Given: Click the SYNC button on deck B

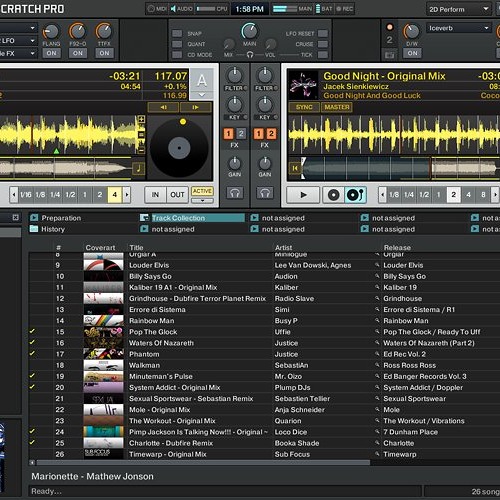Looking at the screenshot, I should 304,107.
